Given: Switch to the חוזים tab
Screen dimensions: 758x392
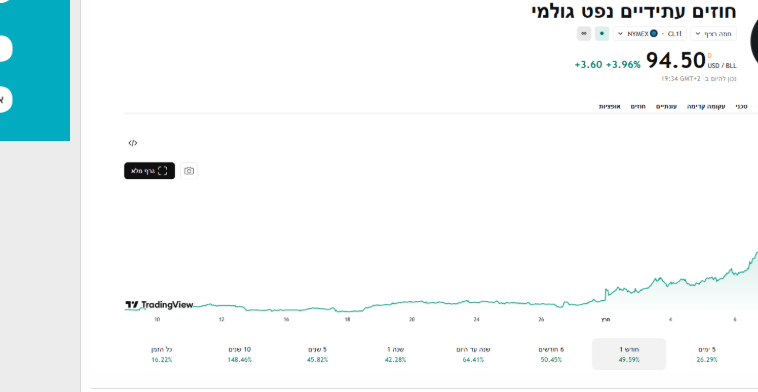Looking at the screenshot, I should [638, 106].
